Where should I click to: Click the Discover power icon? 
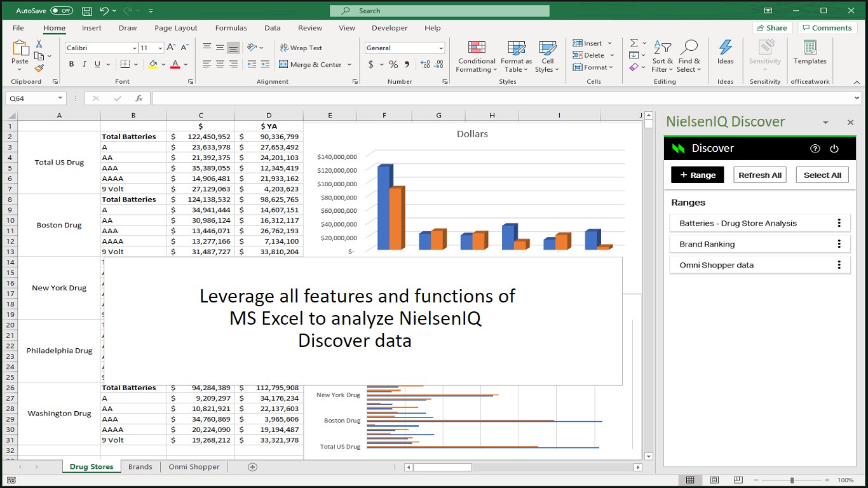coord(834,149)
